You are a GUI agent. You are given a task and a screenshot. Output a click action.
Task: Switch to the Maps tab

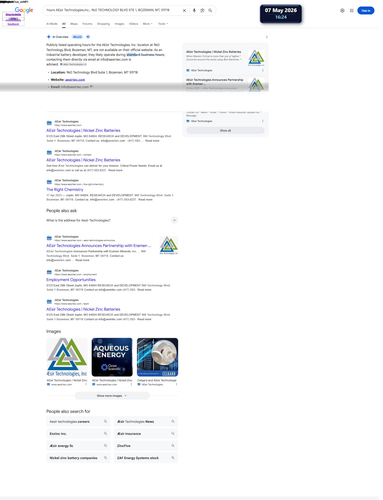[74, 24]
